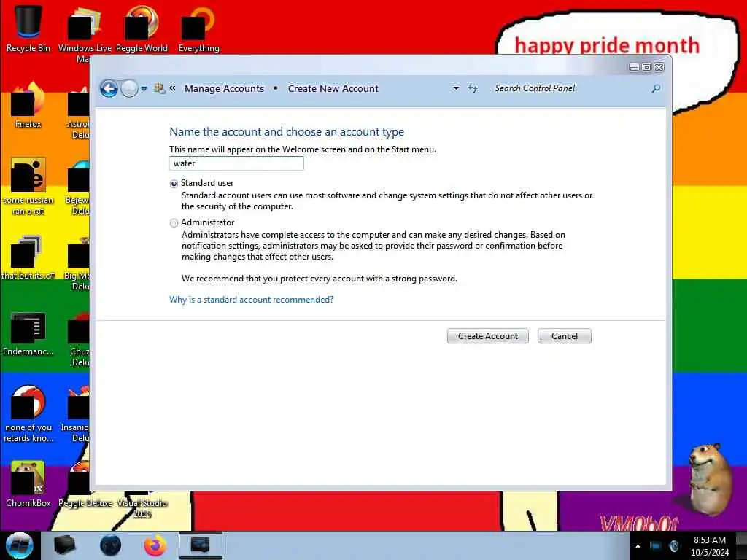Minimize the Create New Account window
Screen dimensions: 747x560
[634, 68]
